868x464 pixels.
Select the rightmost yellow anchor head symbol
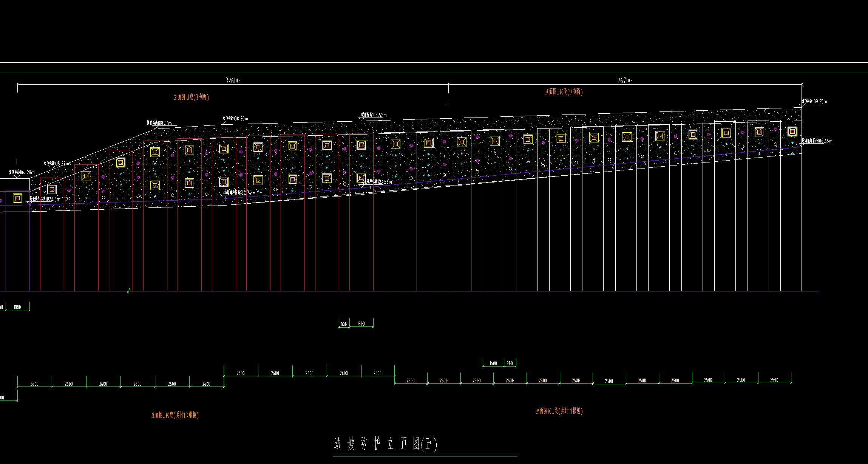pos(792,131)
